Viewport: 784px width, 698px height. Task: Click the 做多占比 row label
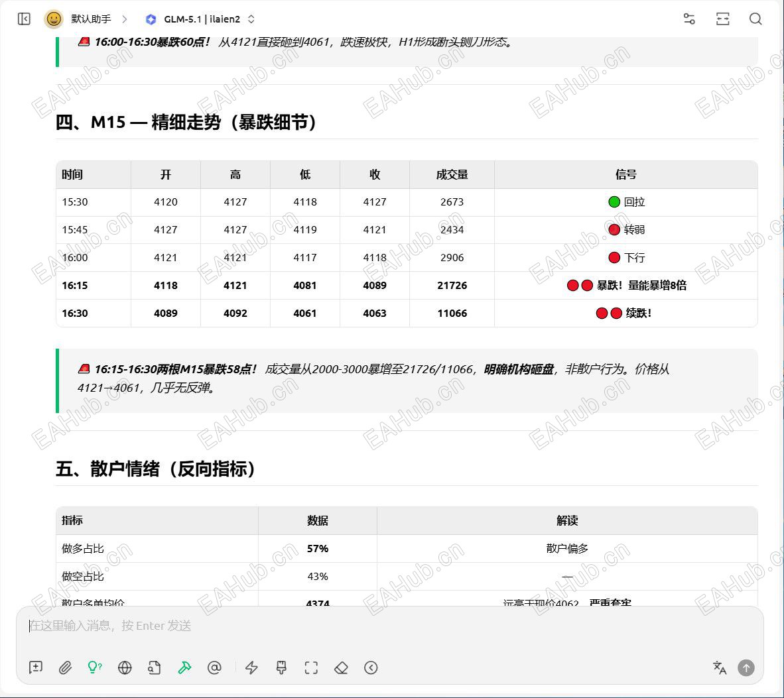click(x=83, y=549)
